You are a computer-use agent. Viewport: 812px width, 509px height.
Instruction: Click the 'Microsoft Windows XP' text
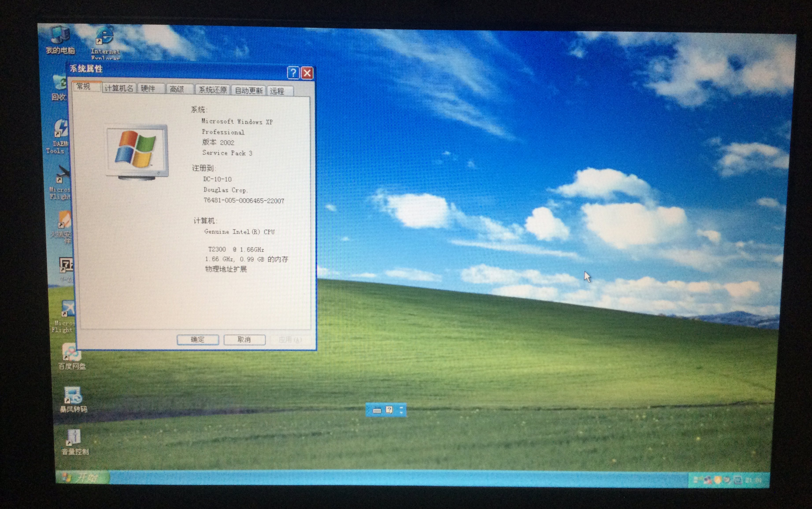237,121
